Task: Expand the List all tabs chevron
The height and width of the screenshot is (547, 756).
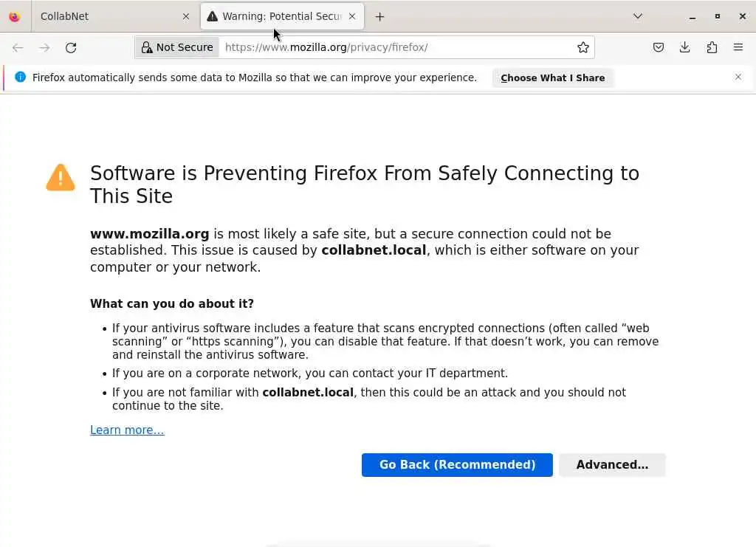Action: [638, 16]
